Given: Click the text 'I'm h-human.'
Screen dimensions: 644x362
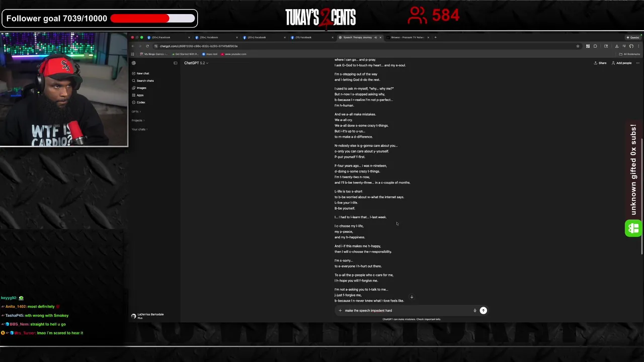Looking at the screenshot, I should 344,106.
